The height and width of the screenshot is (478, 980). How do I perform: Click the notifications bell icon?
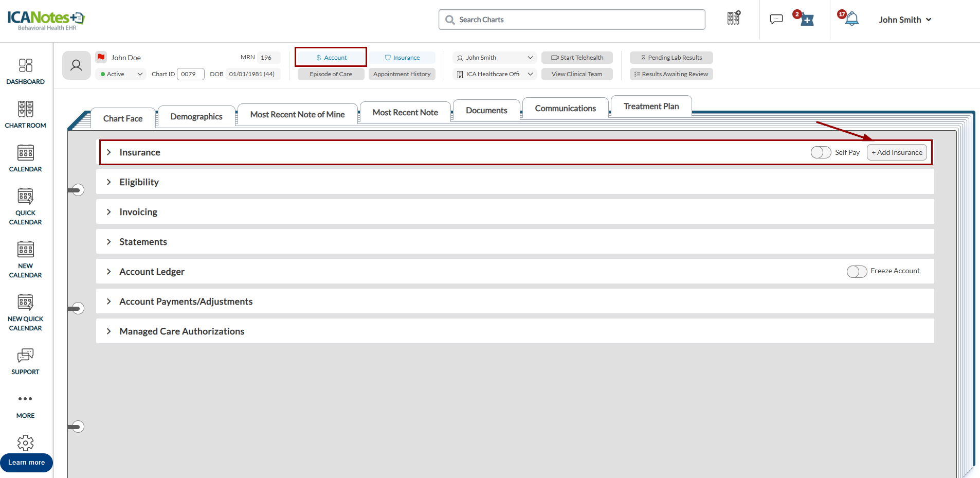click(852, 20)
